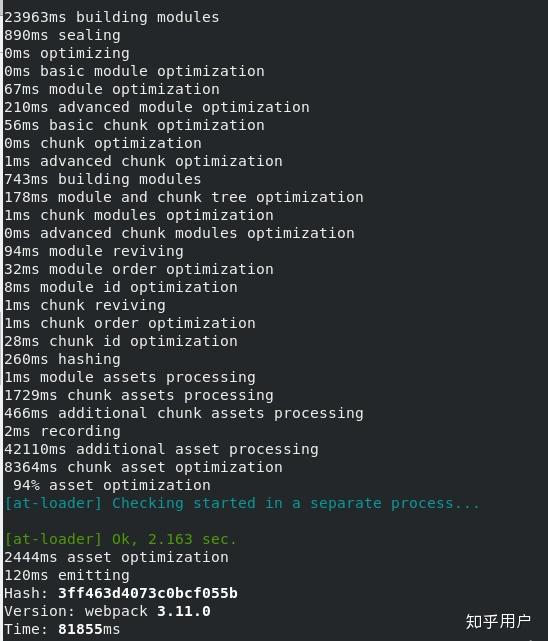Click the 2ms recording line
The image size is (548, 641).
[62, 431]
